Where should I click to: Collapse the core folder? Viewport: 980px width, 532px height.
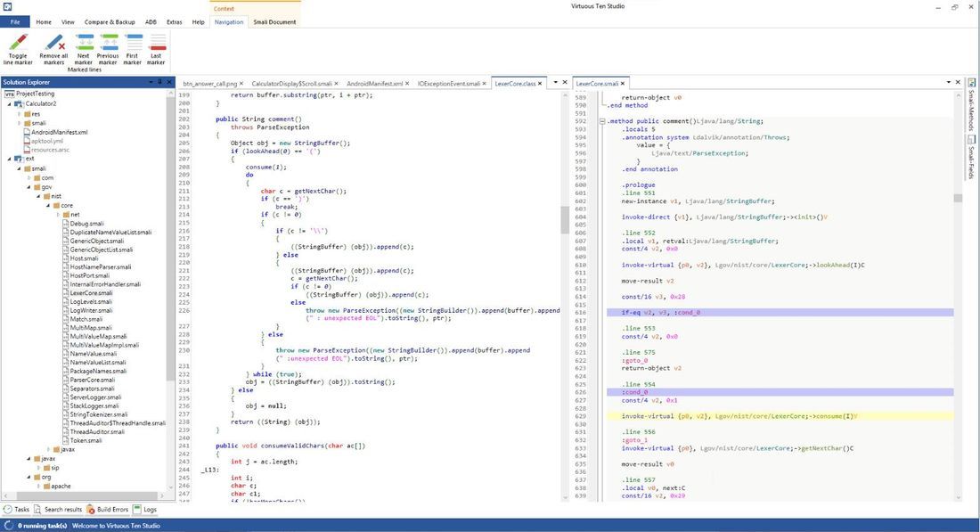click(48, 206)
